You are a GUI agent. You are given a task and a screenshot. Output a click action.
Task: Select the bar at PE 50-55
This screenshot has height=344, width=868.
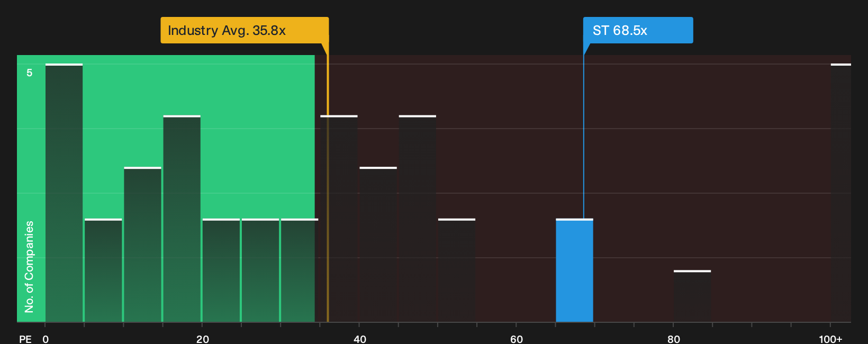[x=457, y=270]
